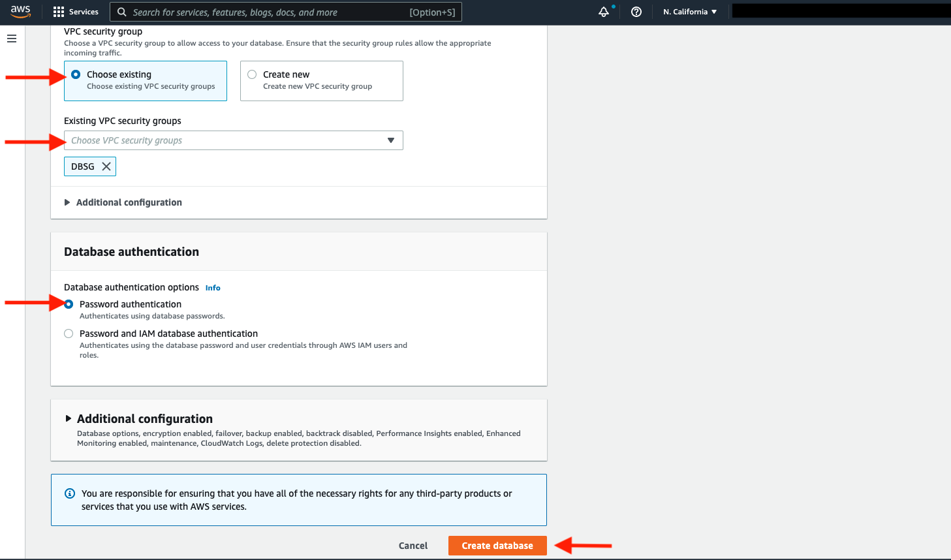Open the Services grid menu
Screen dimensions: 951x560
(x=59, y=12)
